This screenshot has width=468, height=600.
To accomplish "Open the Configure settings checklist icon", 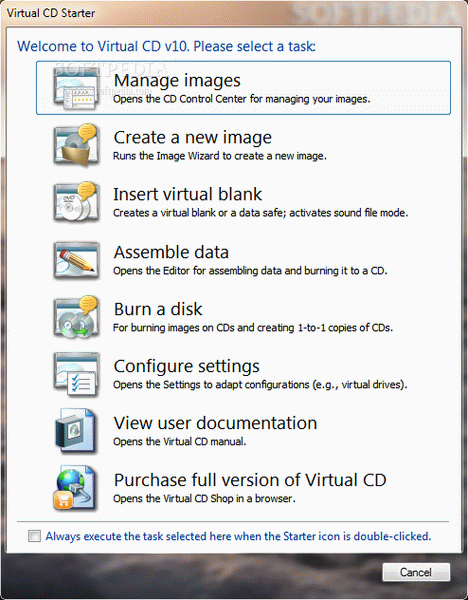I will [x=77, y=374].
